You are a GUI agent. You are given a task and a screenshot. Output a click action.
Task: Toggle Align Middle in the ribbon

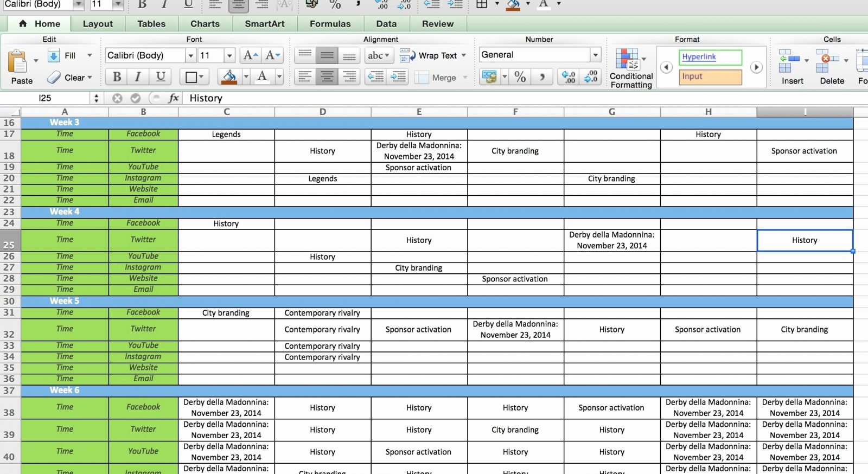click(327, 55)
